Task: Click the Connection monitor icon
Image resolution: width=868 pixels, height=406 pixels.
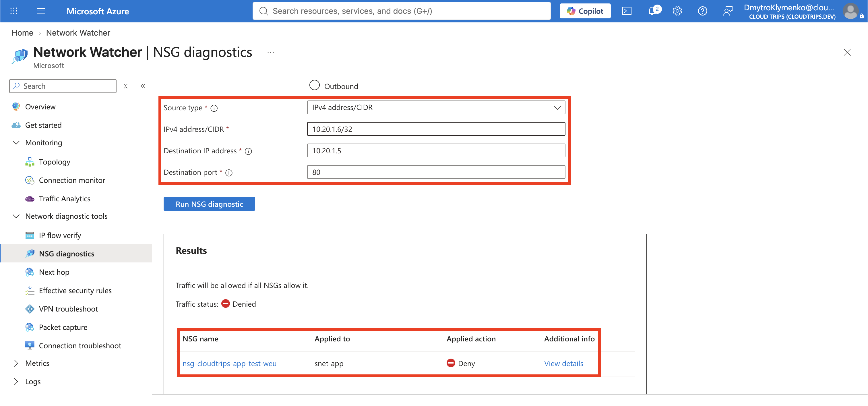Action: [30, 180]
